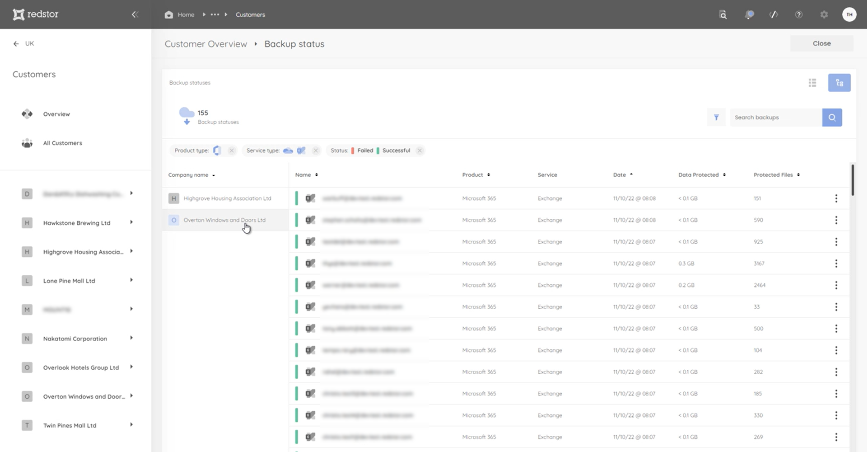The width and height of the screenshot is (868, 452).
Task: Open actions menu for 282 files row
Action: click(836, 372)
